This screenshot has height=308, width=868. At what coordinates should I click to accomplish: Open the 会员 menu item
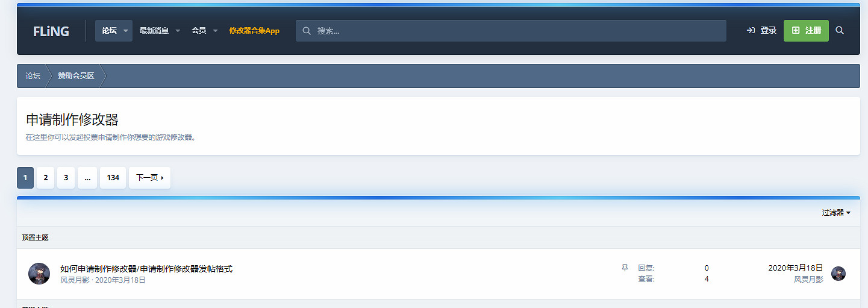click(x=199, y=31)
